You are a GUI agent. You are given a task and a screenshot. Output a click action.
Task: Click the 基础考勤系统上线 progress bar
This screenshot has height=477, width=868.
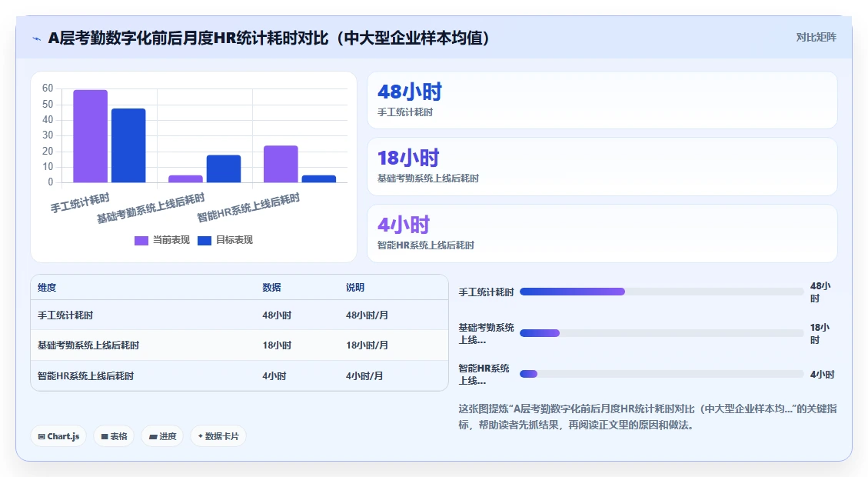click(661, 333)
